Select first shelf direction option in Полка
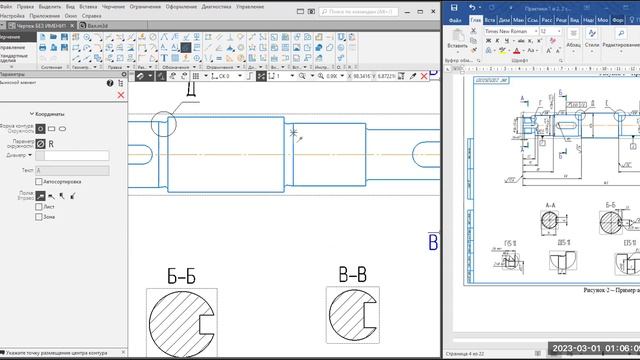Viewport: 640px width, 360px height. click(x=40, y=196)
